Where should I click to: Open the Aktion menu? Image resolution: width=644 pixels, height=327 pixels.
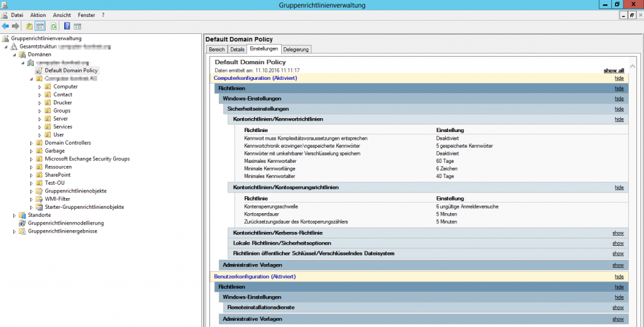[x=38, y=15]
